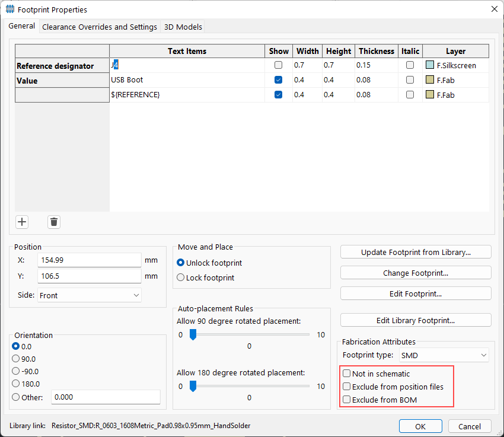Open the Side dropdown showing Front
504x437 pixels.
click(x=90, y=295)
